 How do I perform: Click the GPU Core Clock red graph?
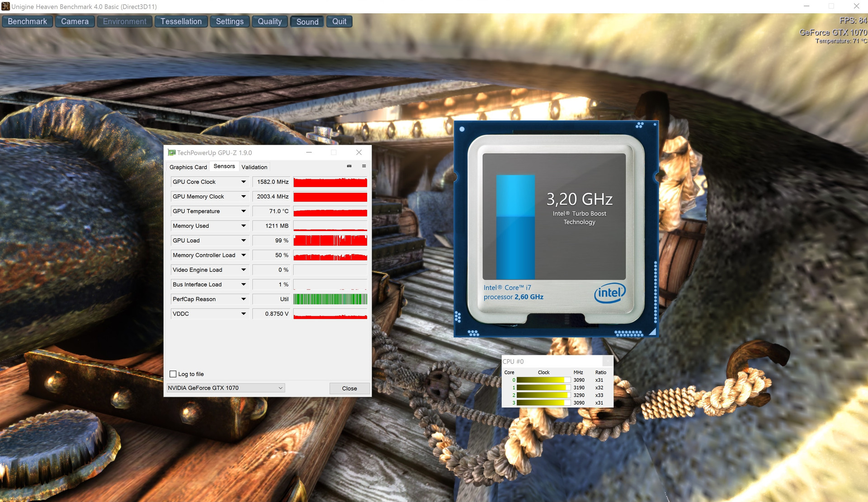[x=330, y=182]
